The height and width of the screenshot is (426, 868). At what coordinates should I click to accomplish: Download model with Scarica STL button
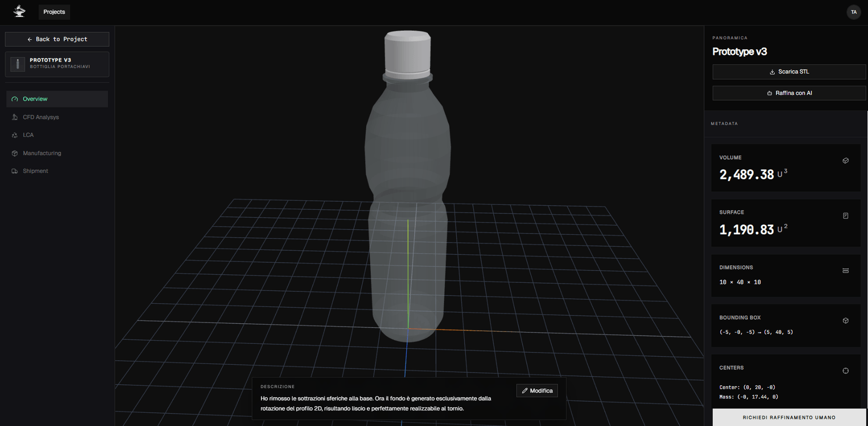click(x=789, y=72)
